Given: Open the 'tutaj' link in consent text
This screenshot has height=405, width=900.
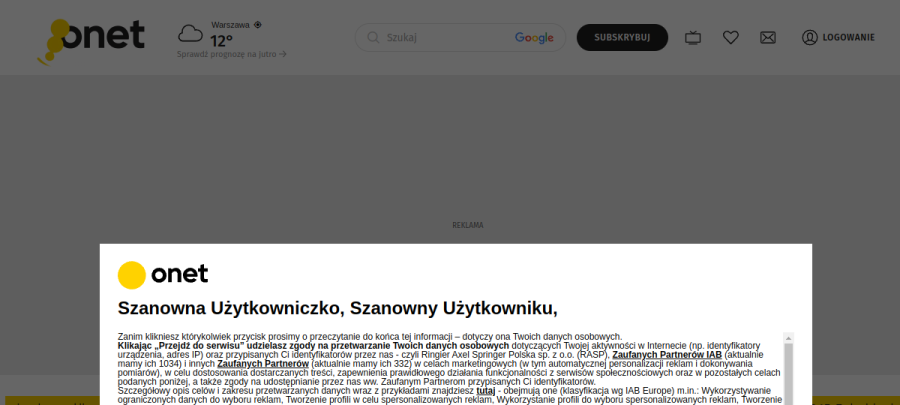Looking at the screenshot, I should 486,391.
